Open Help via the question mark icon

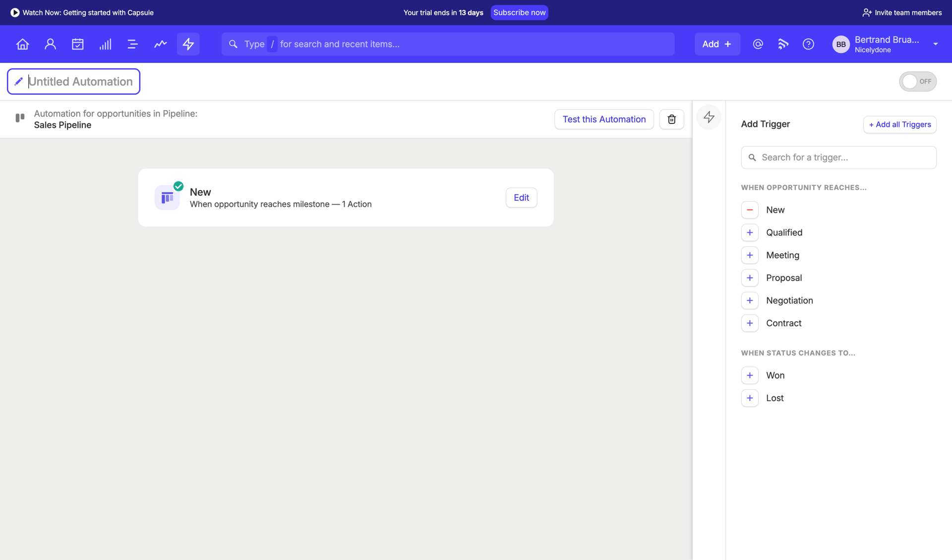point(808,44)
